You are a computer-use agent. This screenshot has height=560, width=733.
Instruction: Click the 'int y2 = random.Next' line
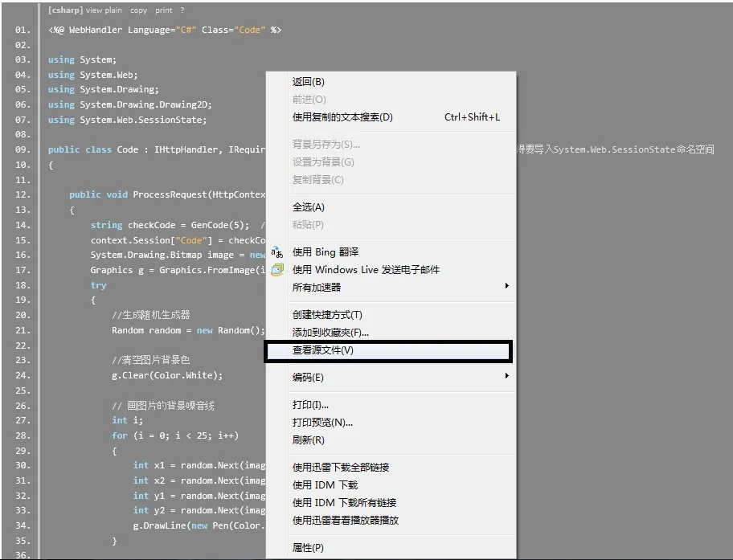pyautogui.click(x=199, y=510)
